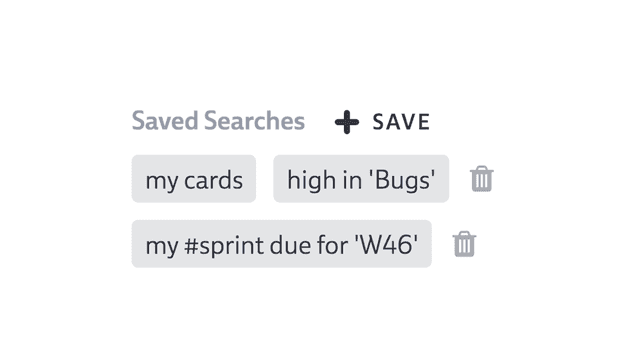This screenshot has height=360, width=640.
Task: Apply the "my #sprint due for 'W46'" search
Action: (x=282, y=244)
